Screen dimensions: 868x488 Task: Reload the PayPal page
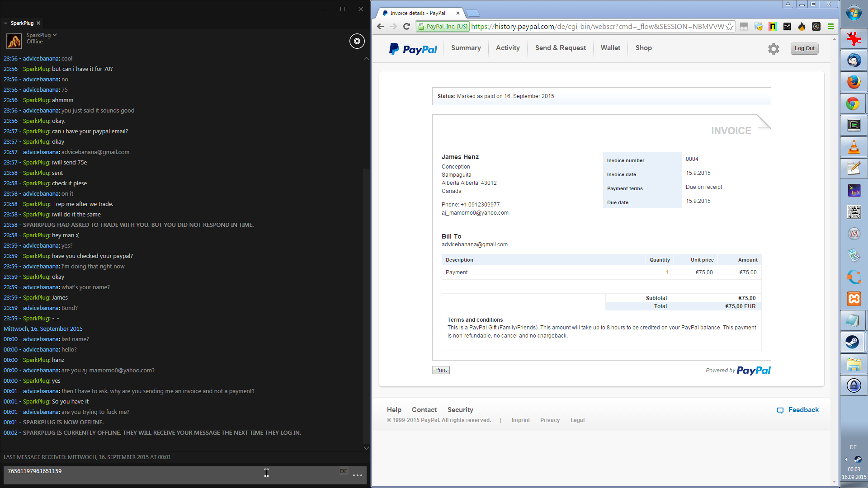(406, 27)
